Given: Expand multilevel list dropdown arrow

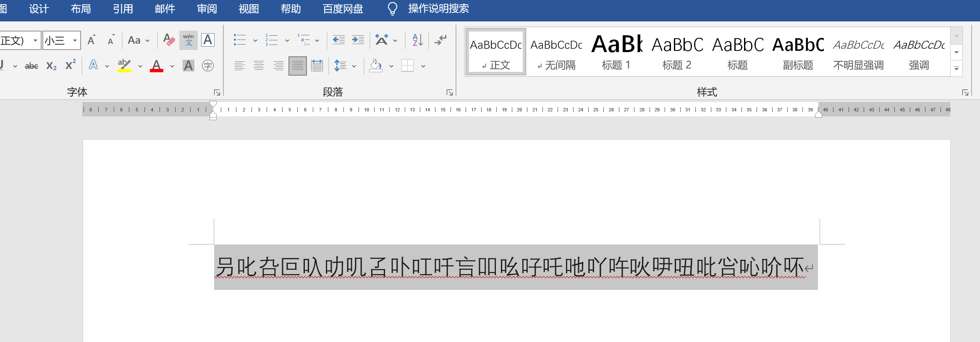Looking at the screenshot, I should [317, 41].
